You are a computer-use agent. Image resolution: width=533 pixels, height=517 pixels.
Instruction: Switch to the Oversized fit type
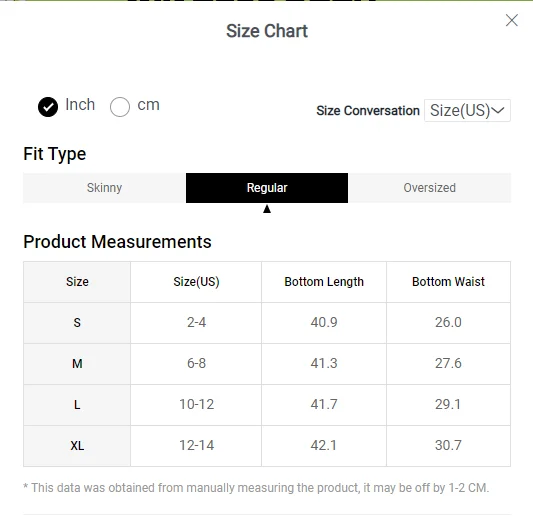(x=429, y=188)
